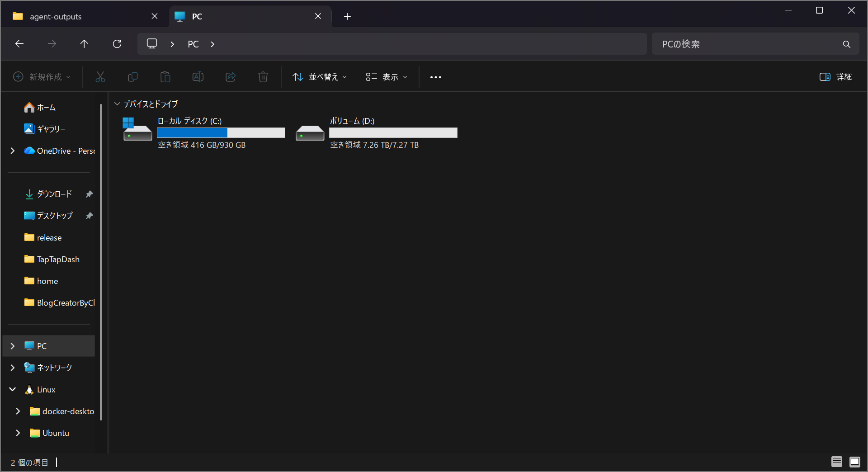Switch to details list view in the status bar
This screenshot has height=472, width=868.
click(837, 462)
